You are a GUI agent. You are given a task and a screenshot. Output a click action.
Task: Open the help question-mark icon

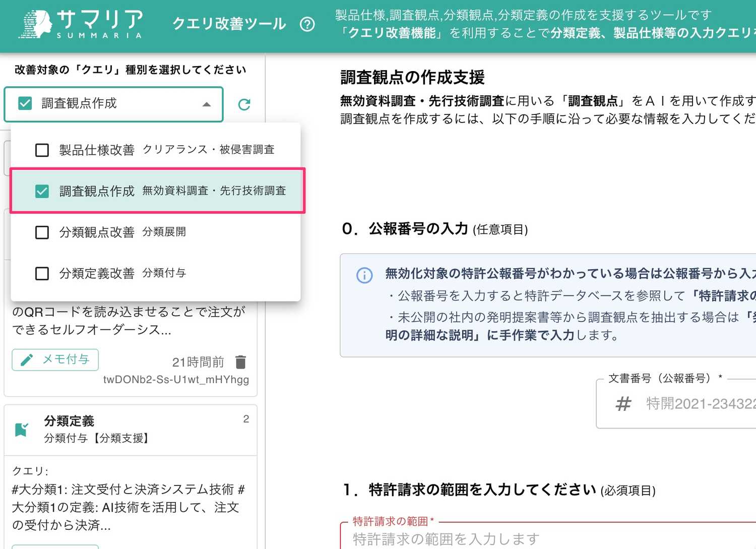[x=307, y=24]
